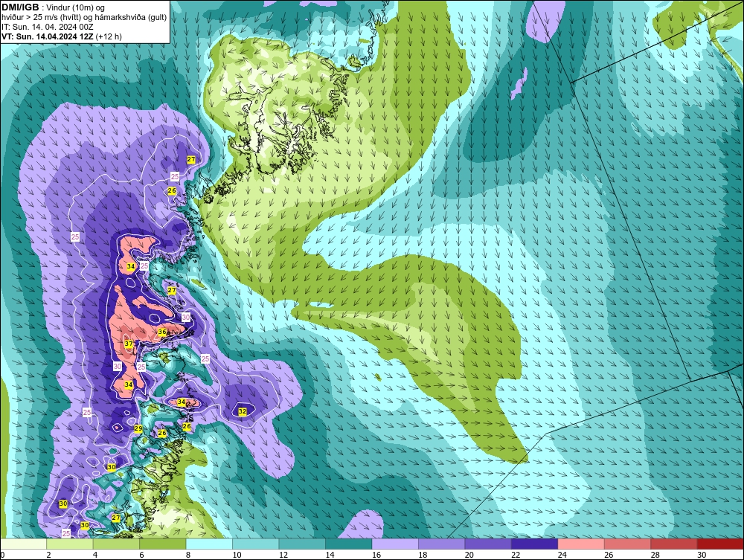Select the "(+12 h)" forecast offset text
This screenshot has width=744, height=560.
point(109,36)
